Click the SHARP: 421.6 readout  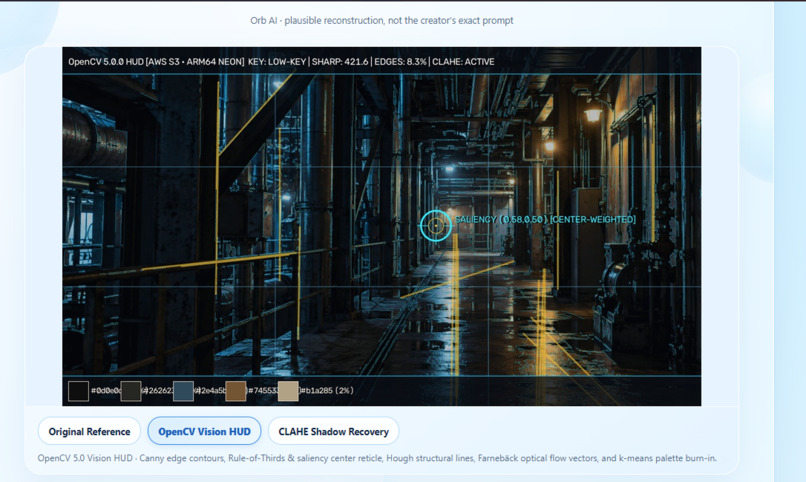(x=340, y=62)
